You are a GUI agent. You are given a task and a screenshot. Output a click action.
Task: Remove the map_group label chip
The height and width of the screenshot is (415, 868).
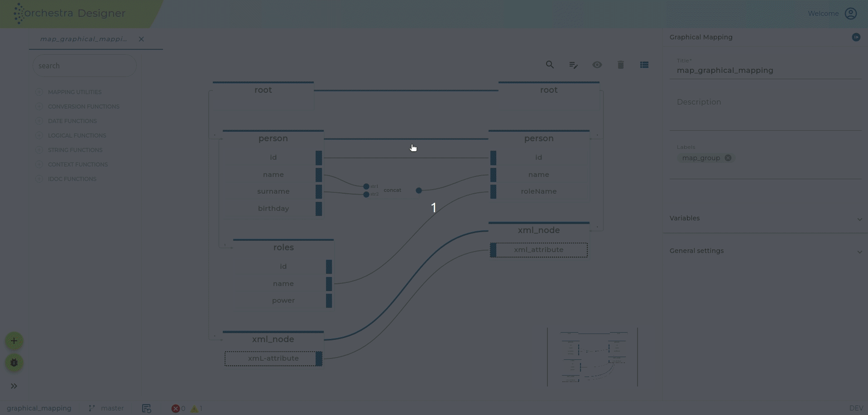click(x=728, y=158)
